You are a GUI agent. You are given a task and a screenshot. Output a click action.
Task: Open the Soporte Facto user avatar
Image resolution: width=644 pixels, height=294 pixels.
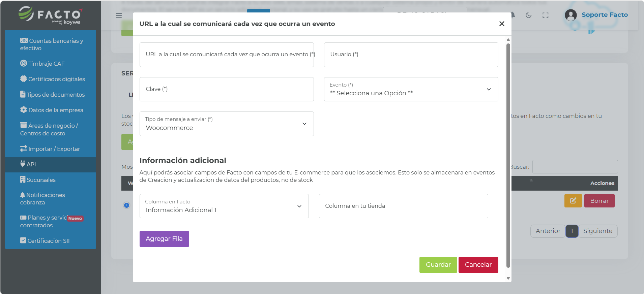[x=571, y=15]
